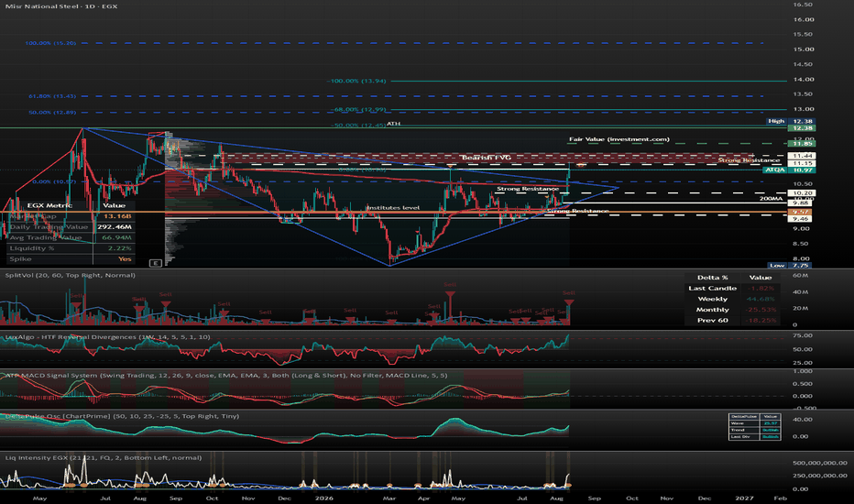Click the ATP MACD Signal System title
This screenshot has height=504, width=854.
[x=226, y=376]
